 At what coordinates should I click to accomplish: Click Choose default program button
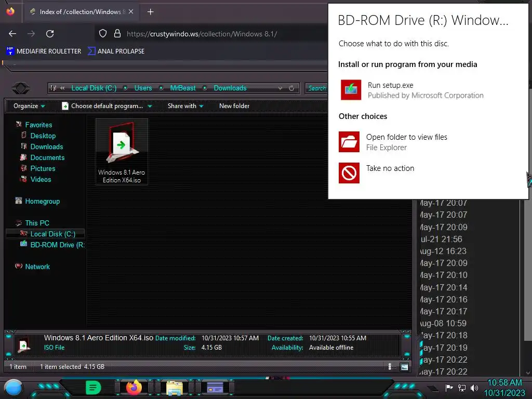[x=102, y=106]
